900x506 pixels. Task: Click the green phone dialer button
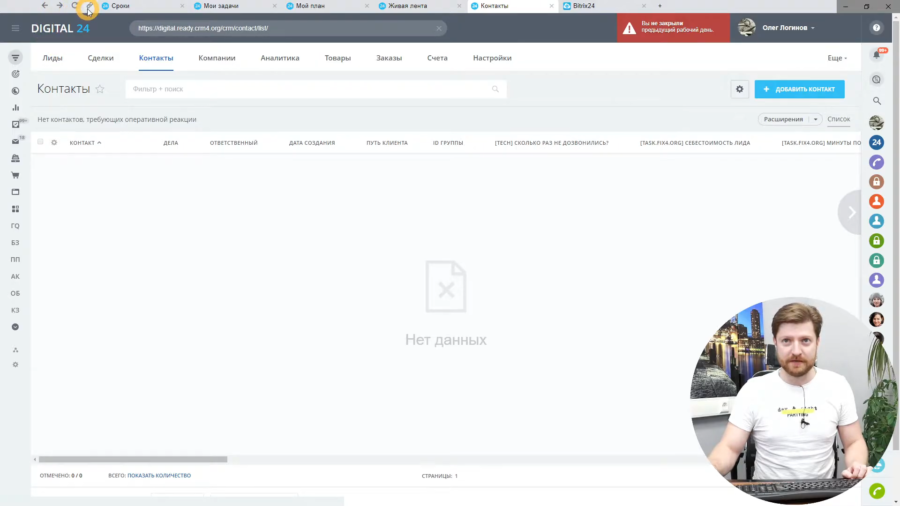click(x=876, y=491)
